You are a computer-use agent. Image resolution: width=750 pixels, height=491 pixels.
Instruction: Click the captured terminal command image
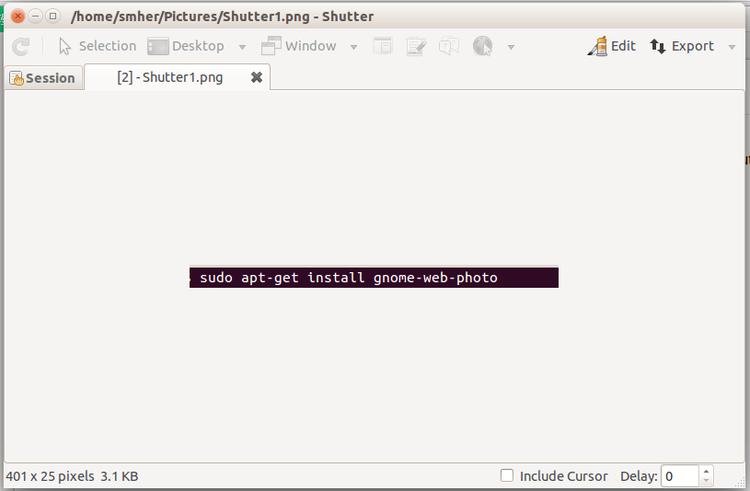(374, 277)
